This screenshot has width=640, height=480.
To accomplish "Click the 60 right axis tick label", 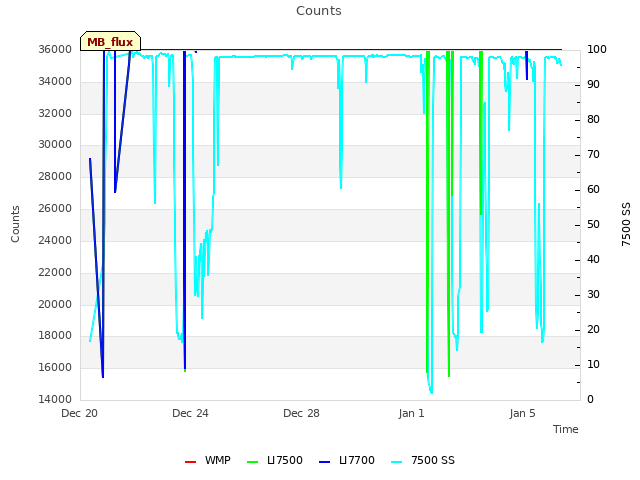I will (x=593, y=189).
